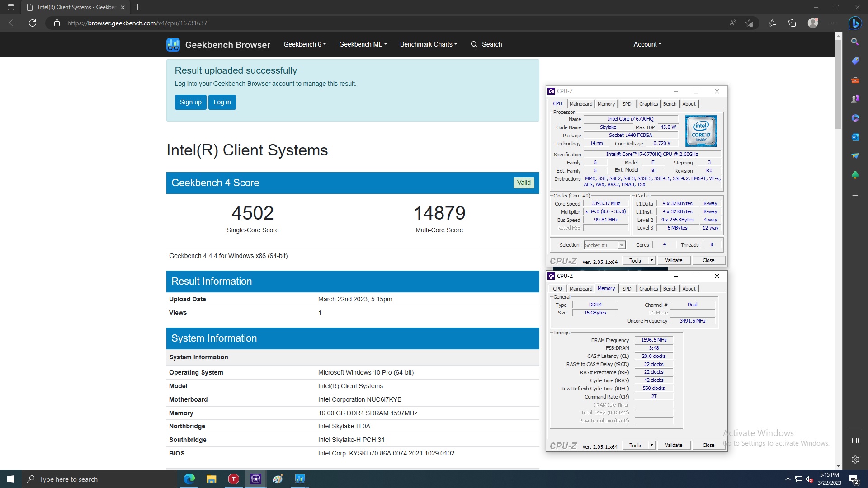Click the Valid badge on Geekbench 4 Score

(x=524, y=183)
